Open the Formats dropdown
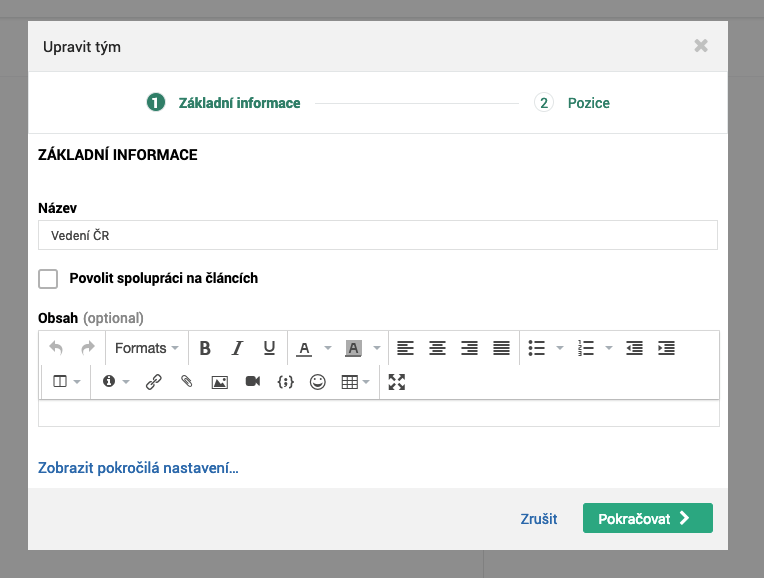Screen dimensions: 764x578 (147, 348)
